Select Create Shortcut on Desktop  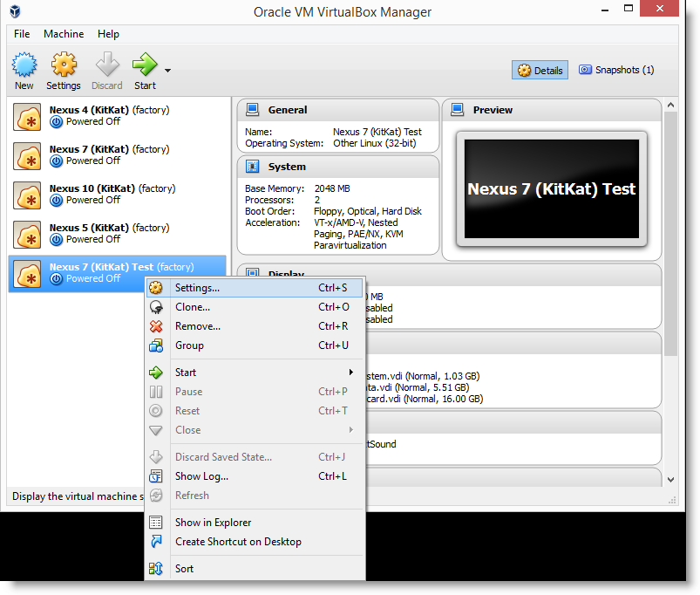click(x=238, y=542)
